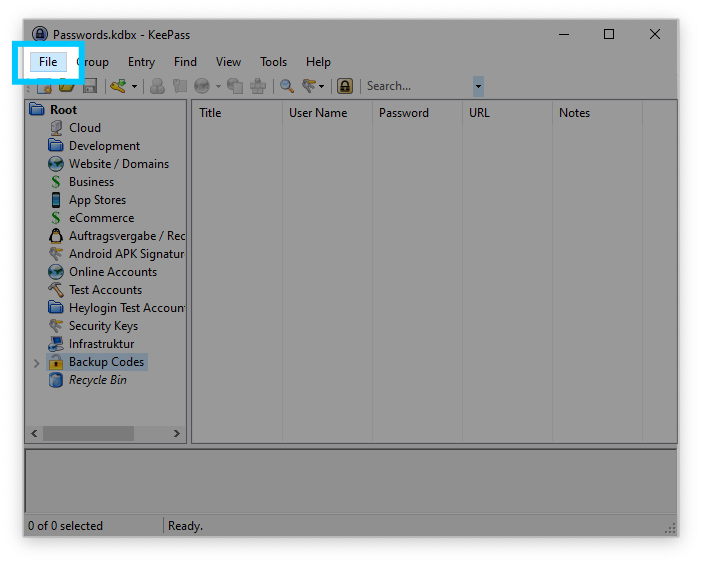Select the Test Accounts hammer icon

tap(56, 290)
